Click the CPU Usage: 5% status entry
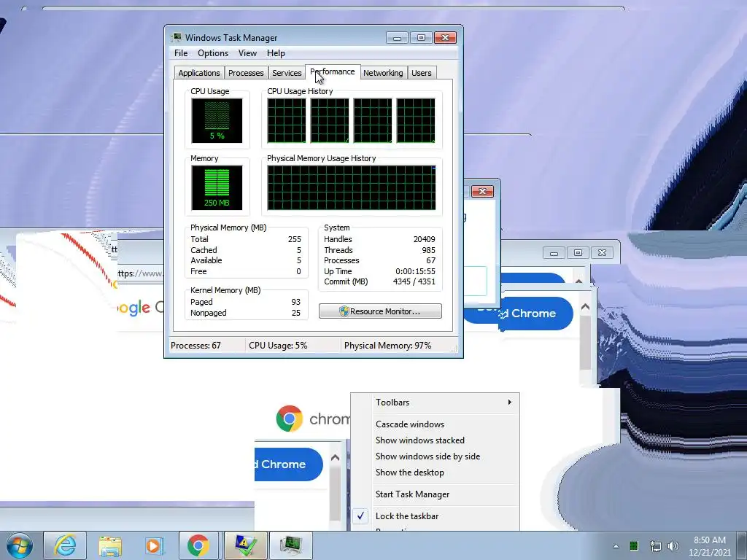The height and width of the screenshot is (560, 747). 278,346
